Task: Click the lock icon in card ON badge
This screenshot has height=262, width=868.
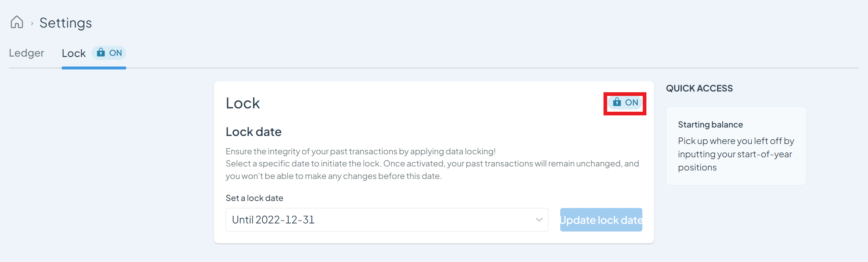Action: 617,102
